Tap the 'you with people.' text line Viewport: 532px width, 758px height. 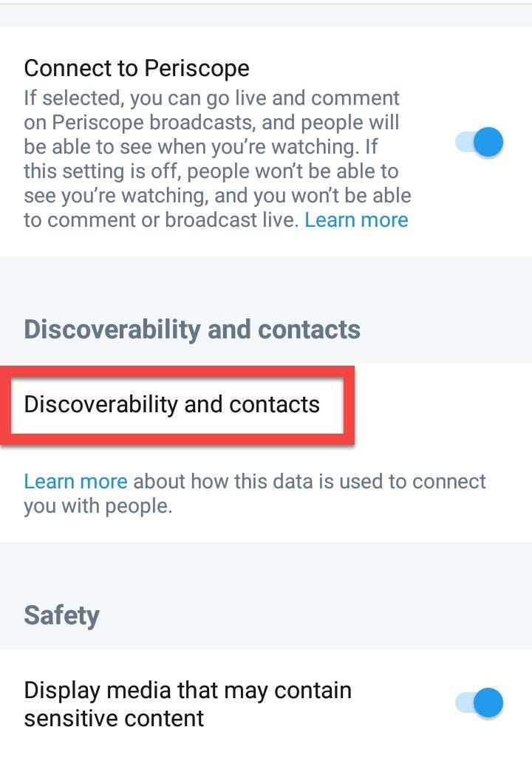[x=98, y=507]
